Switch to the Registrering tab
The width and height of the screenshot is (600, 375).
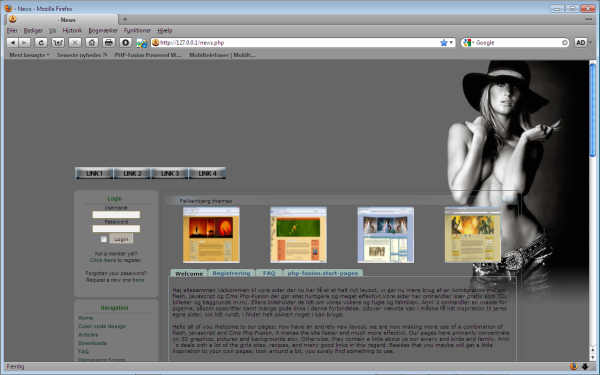(x=231, y=273)
